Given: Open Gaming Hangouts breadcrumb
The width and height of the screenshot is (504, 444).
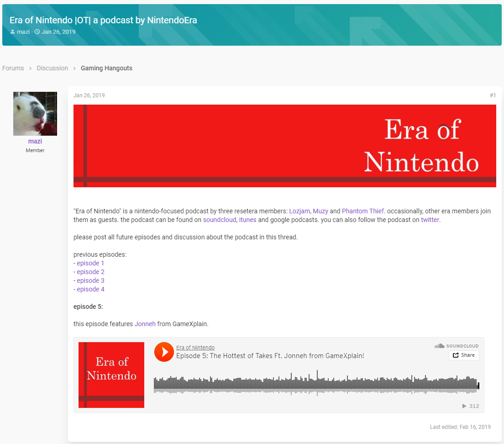Looking at the screenshot, I should (106, 68).
